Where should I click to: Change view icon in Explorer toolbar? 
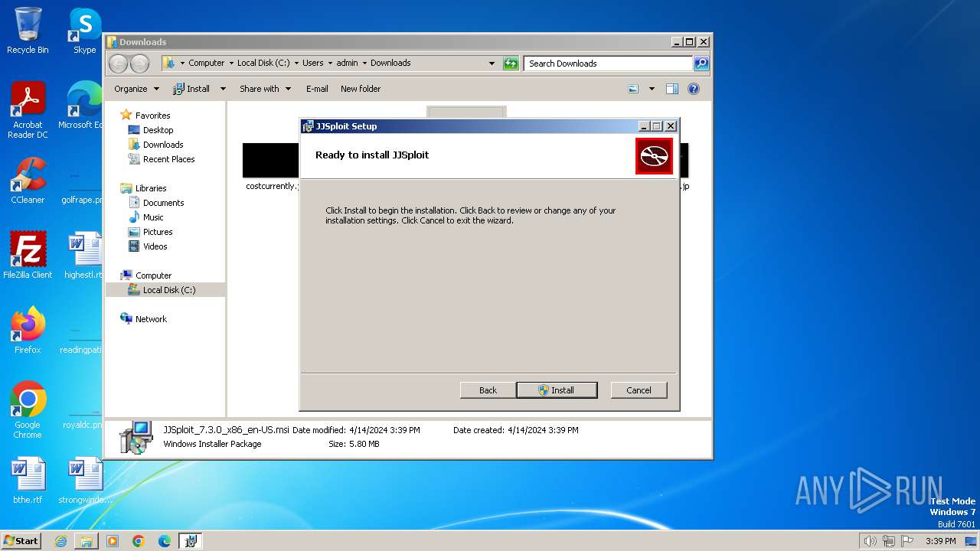633,89
